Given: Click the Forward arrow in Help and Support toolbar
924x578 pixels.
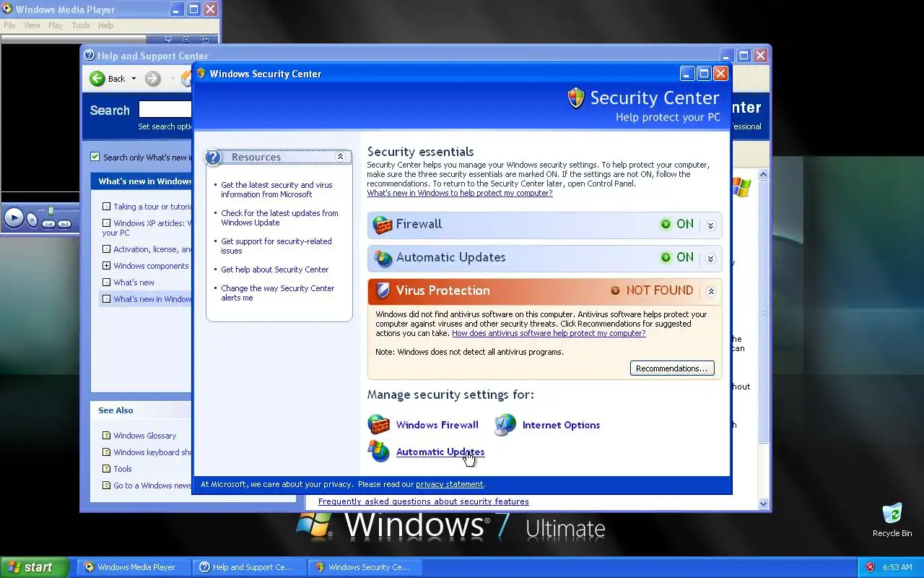Looking at the screenshot, I should click(x=152, y=79).
